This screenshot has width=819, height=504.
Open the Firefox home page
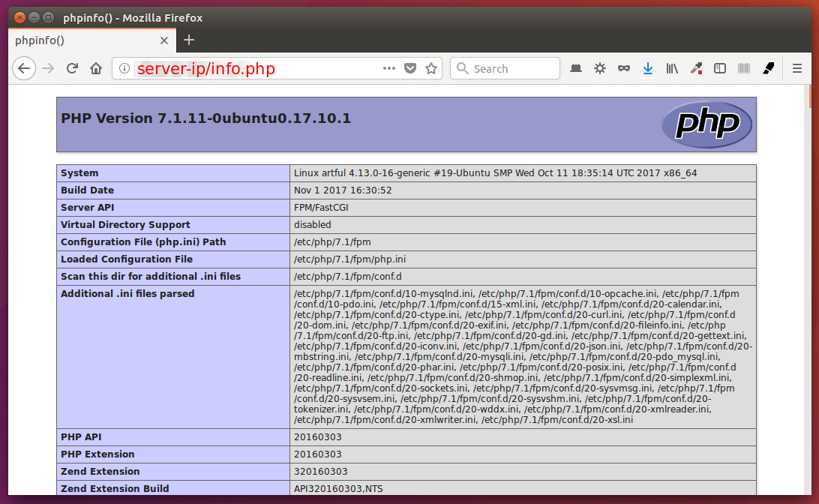96,69
